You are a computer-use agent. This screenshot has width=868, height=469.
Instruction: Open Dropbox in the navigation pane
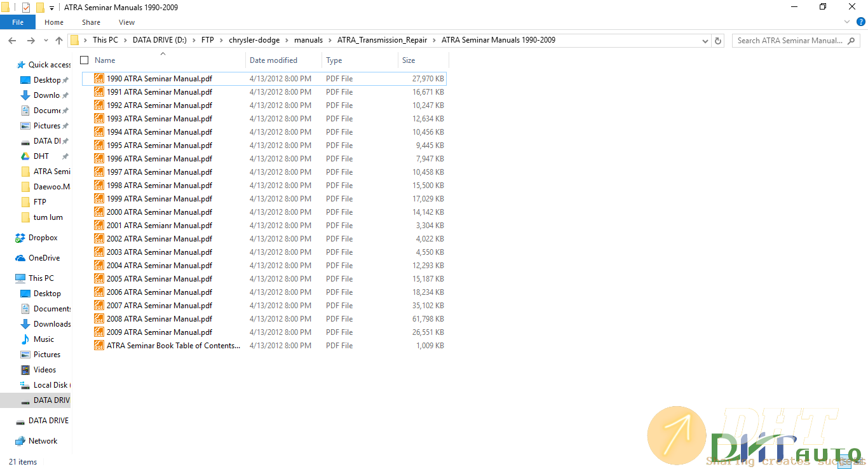point(36,238)
